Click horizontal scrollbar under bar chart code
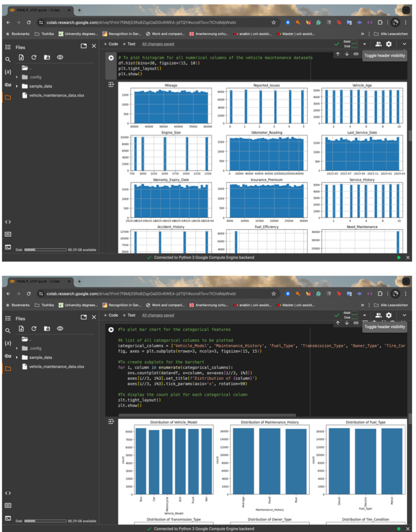Image resolution: width=416 pixels, height=532 pixels. coord(201,415)
